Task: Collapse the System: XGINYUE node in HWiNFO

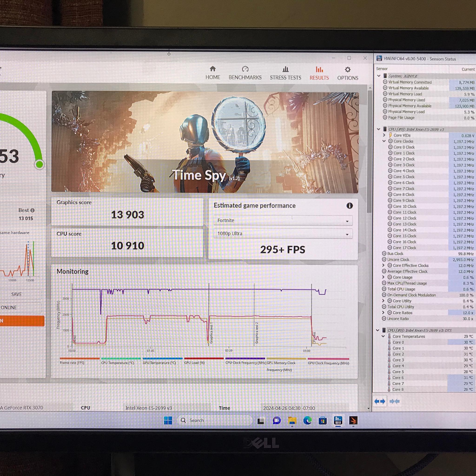Action: tap(379, 76)
